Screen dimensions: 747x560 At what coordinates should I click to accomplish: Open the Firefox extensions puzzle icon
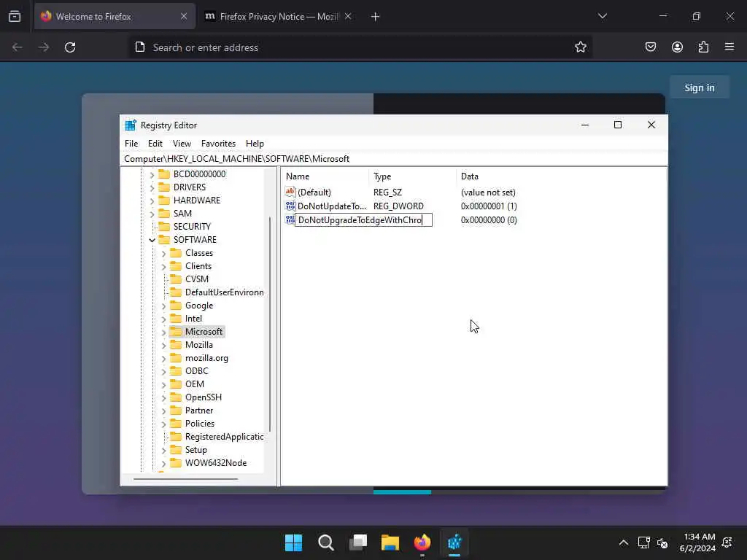click(x=703, y=47)
